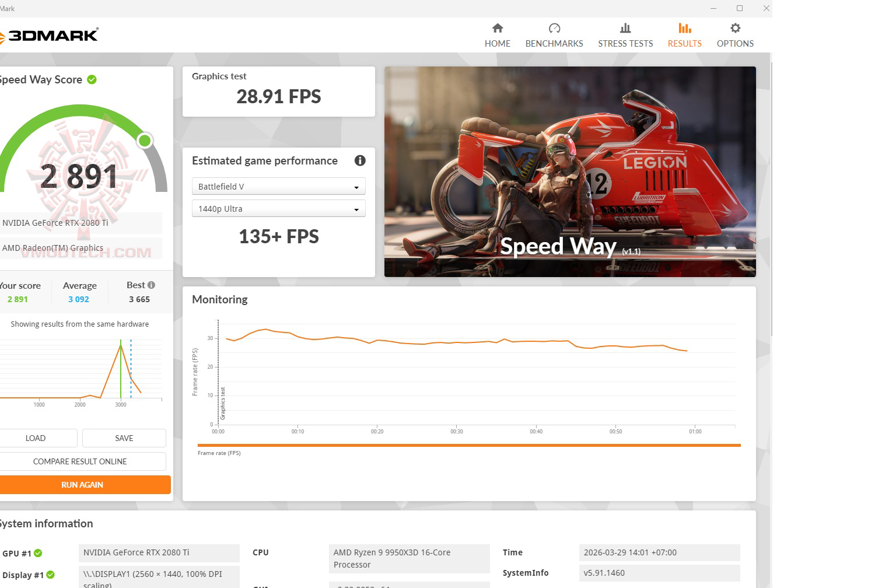Click the Display #1 DISPLAY1 value field

[159, 577]
